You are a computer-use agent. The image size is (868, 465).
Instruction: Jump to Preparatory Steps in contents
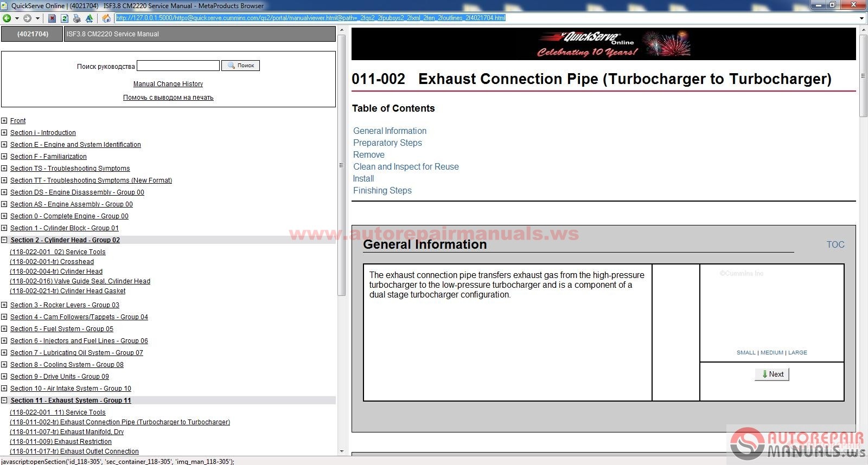pos(387,143)
